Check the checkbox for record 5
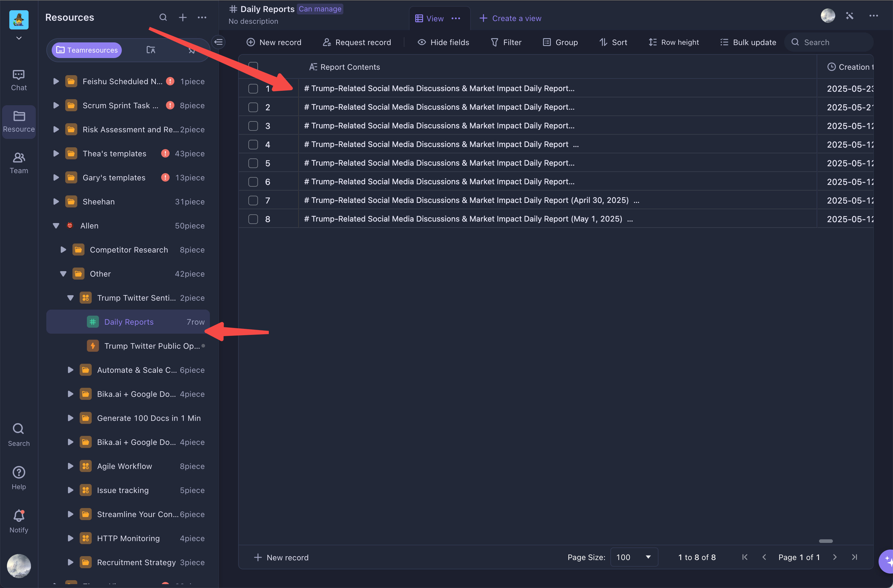 tap(253, 163)
